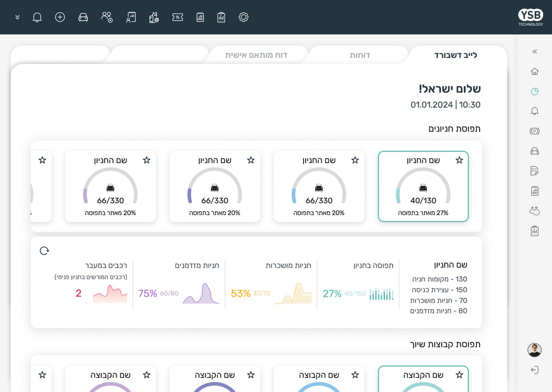The width and height of the screenshot is (552, 392).
Task: Click the car icon in the 40/130 gauge
Action: [423, 188]
